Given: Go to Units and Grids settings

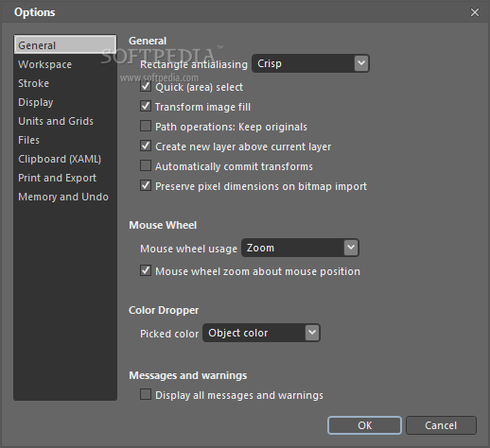Looking at the screenshot, I should (65, 121).
